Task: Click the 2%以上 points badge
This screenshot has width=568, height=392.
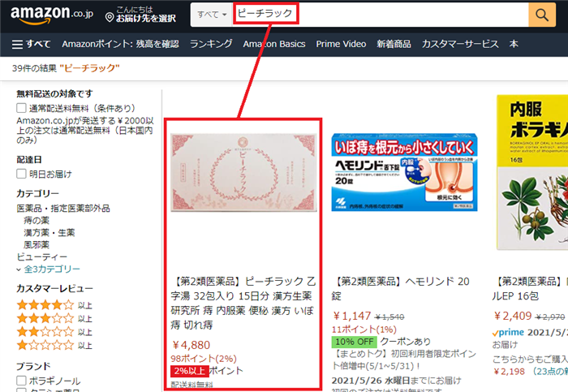Action: click(x=190, y=371)
